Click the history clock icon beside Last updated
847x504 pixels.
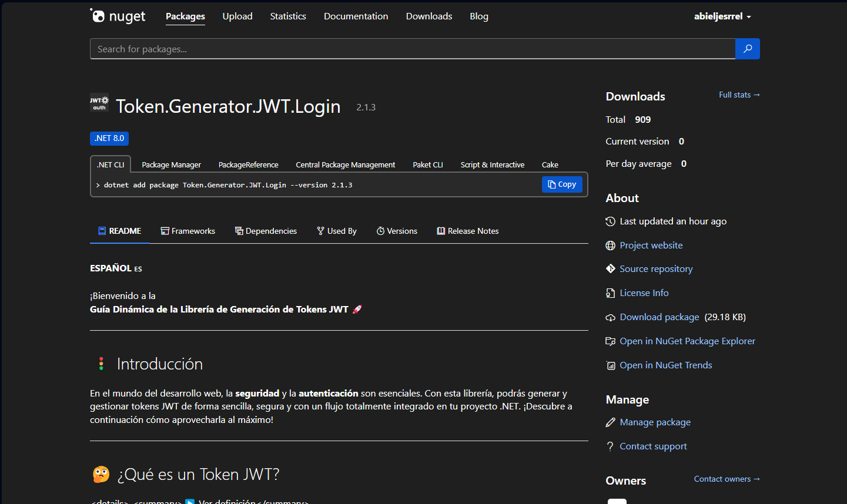pos(610,221)
